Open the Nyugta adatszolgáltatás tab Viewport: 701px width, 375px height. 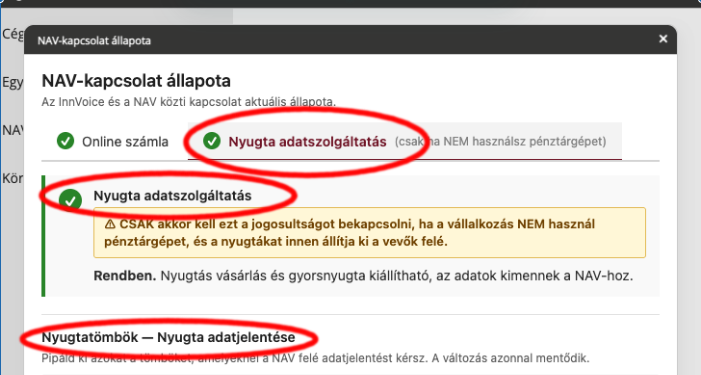pos(405,141)
